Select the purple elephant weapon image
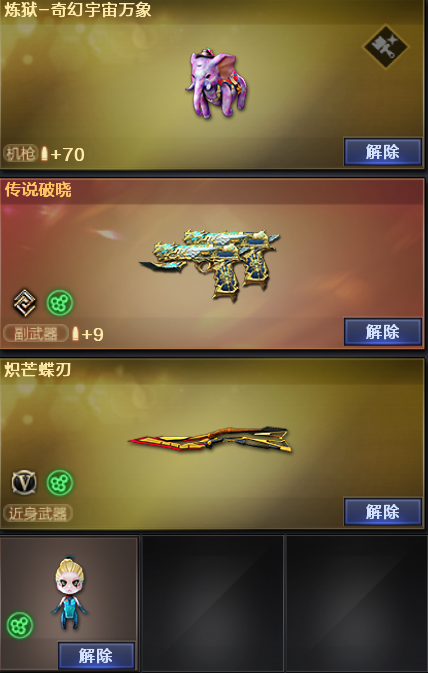Image resolution: width=428 pixels, height=673 pixels. (x=217, y=84)
